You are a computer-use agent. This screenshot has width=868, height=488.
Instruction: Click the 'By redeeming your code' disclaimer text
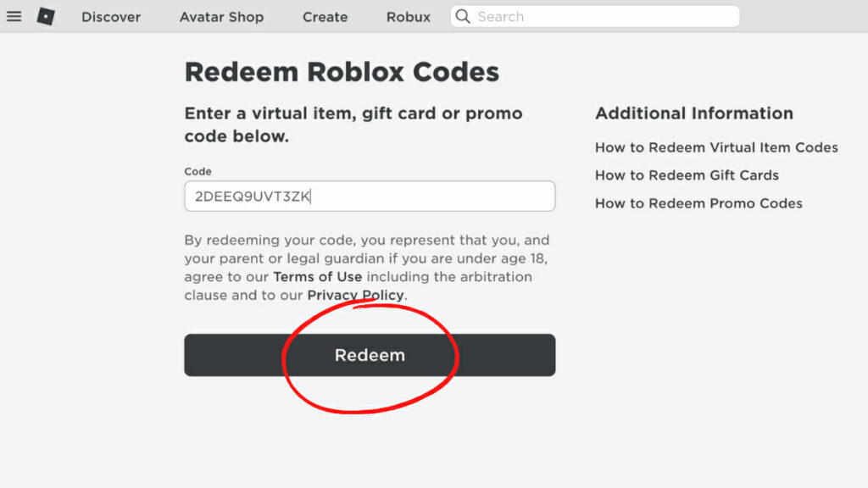click(366, 267)
